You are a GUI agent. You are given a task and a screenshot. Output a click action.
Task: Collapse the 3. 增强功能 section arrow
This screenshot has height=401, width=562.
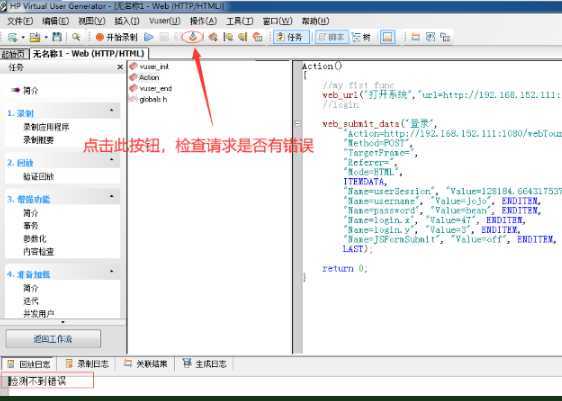point(112,196)
